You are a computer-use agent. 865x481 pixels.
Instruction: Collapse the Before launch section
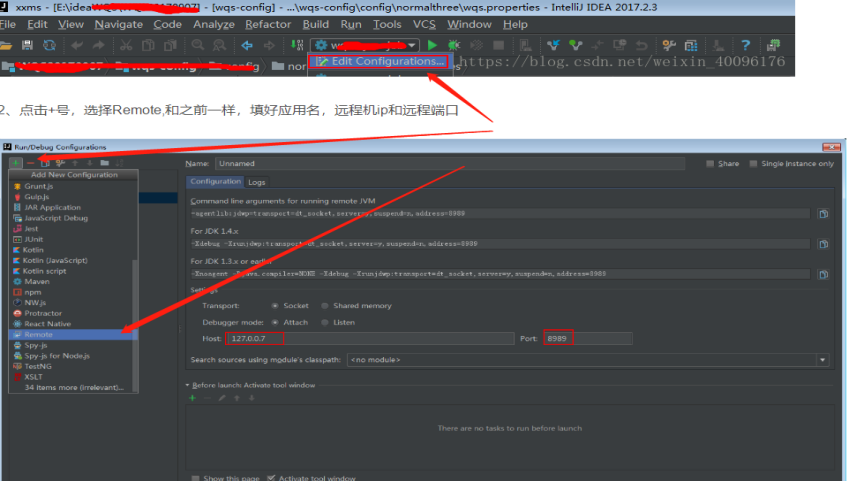[188, 385]
